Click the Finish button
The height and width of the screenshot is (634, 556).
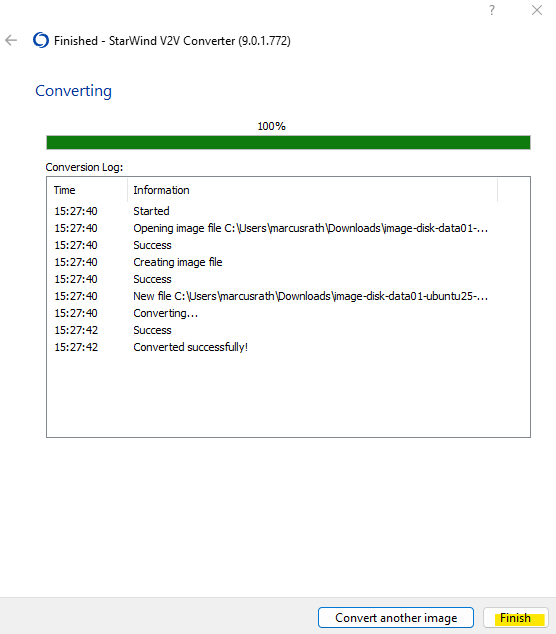coord(516,617)
